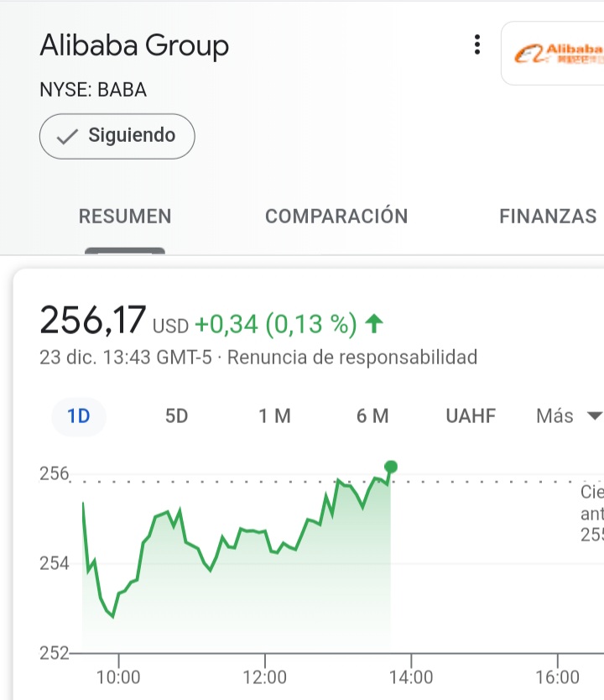Open the three-dot more options menu
Viewport: 604px width, 700px height.
(476, 44)
